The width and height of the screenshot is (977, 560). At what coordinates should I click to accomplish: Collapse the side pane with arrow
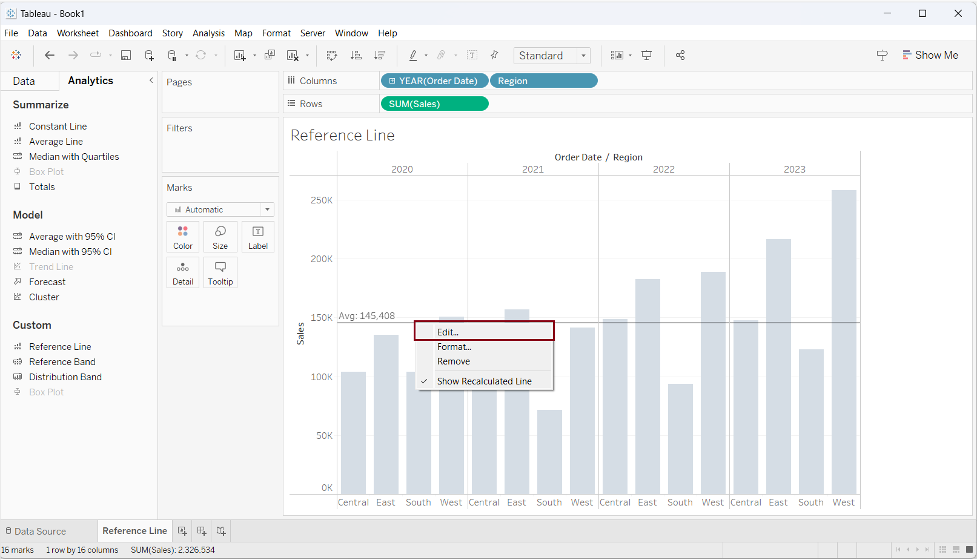pyautogui.click(x=151, y=81)
